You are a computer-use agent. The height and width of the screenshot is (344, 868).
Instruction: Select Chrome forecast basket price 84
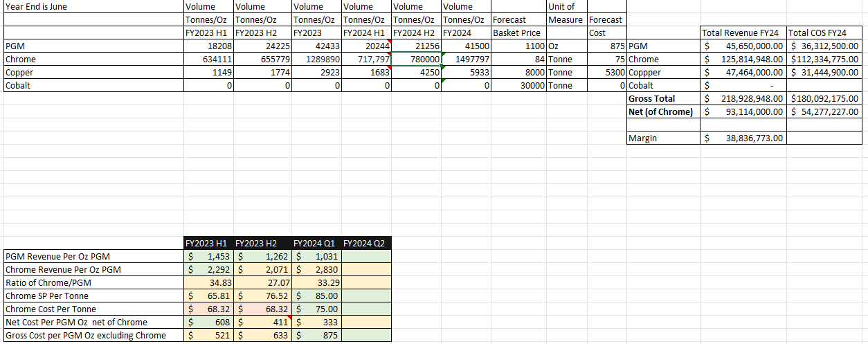(519, 60)
